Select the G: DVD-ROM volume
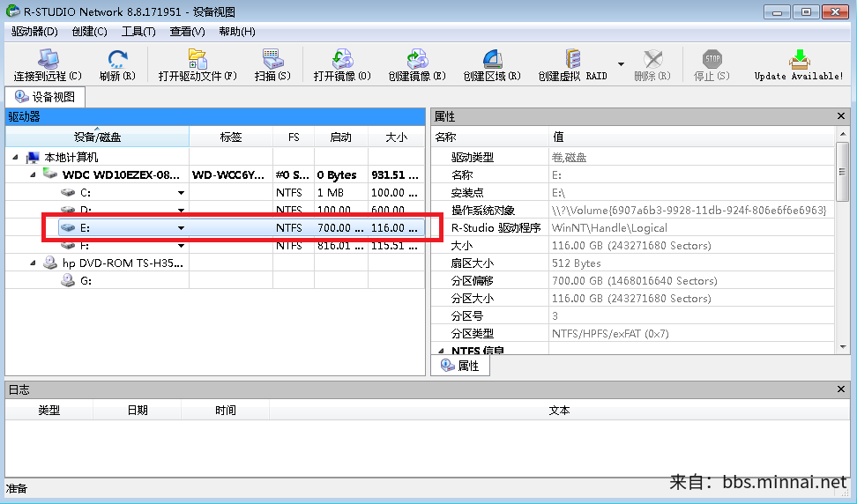The image size is (857, 504). (85, 281)
